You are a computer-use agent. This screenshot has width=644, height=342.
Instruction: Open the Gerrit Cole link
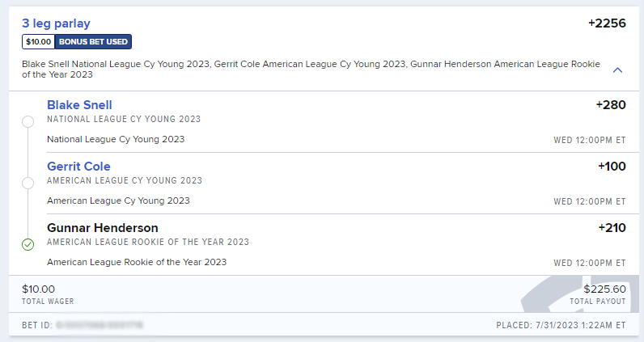pyautogui.click(x=78, y=167)
